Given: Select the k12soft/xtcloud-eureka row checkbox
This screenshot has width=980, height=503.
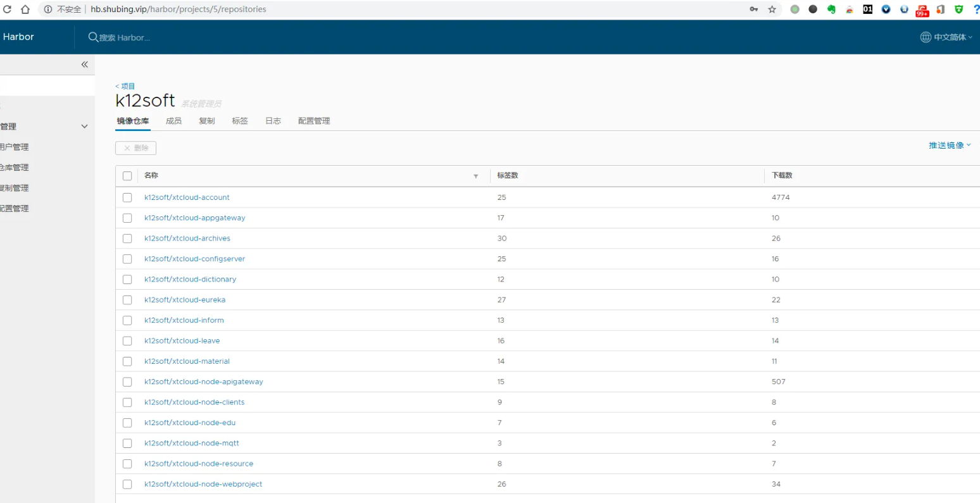Looking at the screenshot, I should [127, 300].
